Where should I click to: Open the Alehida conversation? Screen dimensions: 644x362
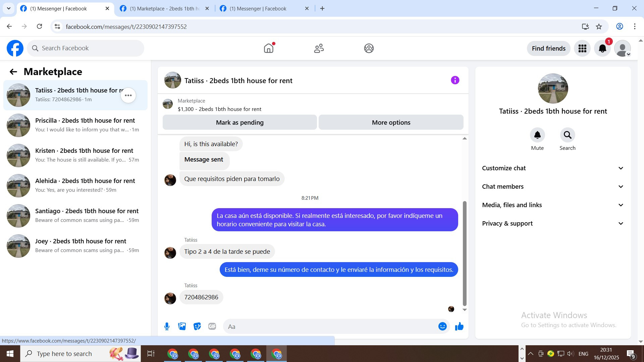coord(75,185)
